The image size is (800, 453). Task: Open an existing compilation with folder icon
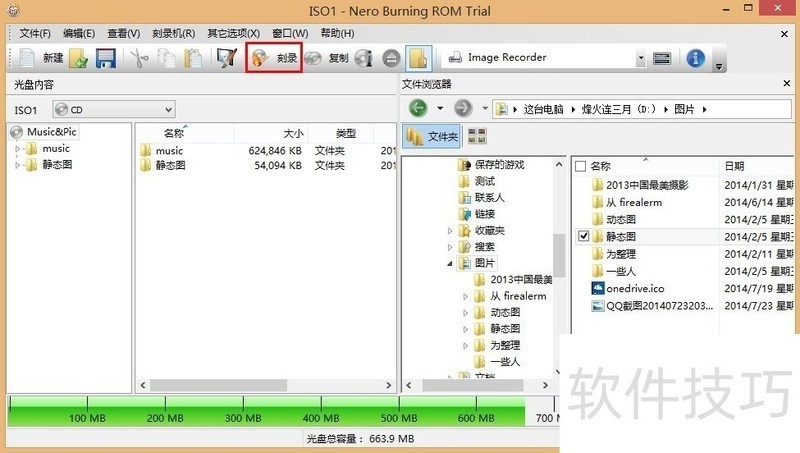click(79, 58)
